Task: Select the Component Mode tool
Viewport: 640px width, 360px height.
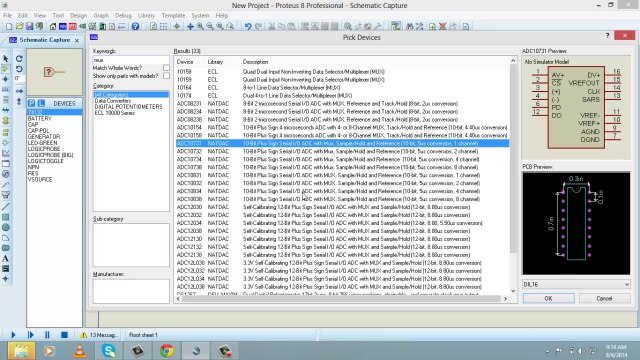Action: (6, 69)
